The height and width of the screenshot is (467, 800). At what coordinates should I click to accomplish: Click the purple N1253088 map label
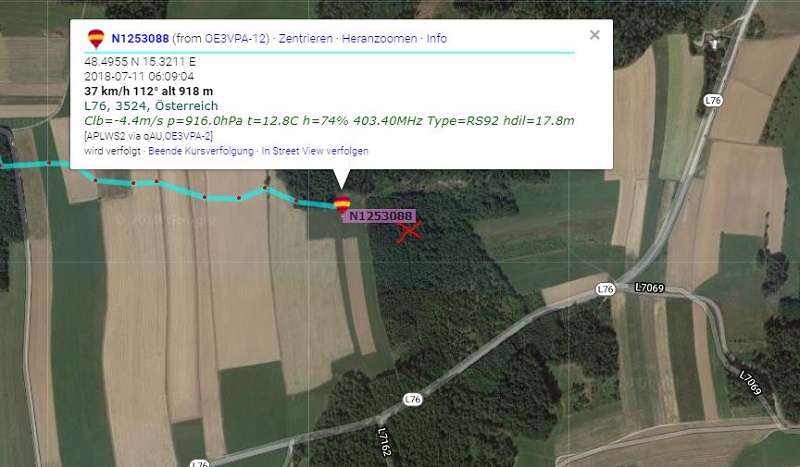point(380,216)
